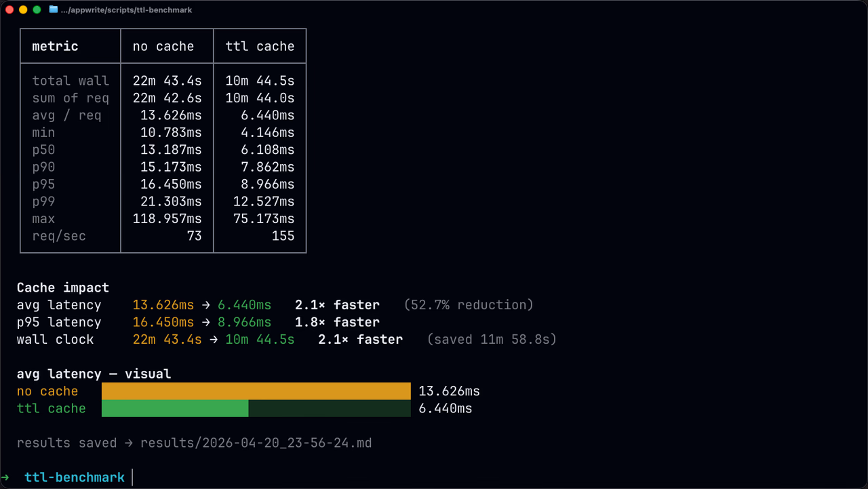Image resolution: width=868 pixels, height=489 pixels.
Task: Click the folder icon in the title bar
Action: (x=54, y=10)
